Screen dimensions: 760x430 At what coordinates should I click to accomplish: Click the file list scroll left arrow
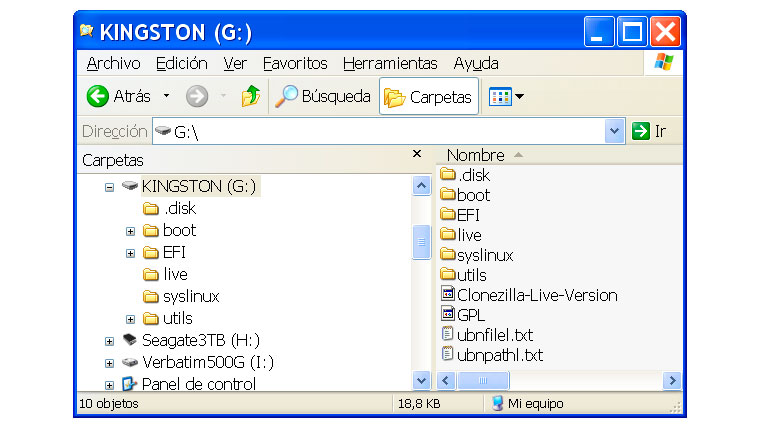click(446, 381)
